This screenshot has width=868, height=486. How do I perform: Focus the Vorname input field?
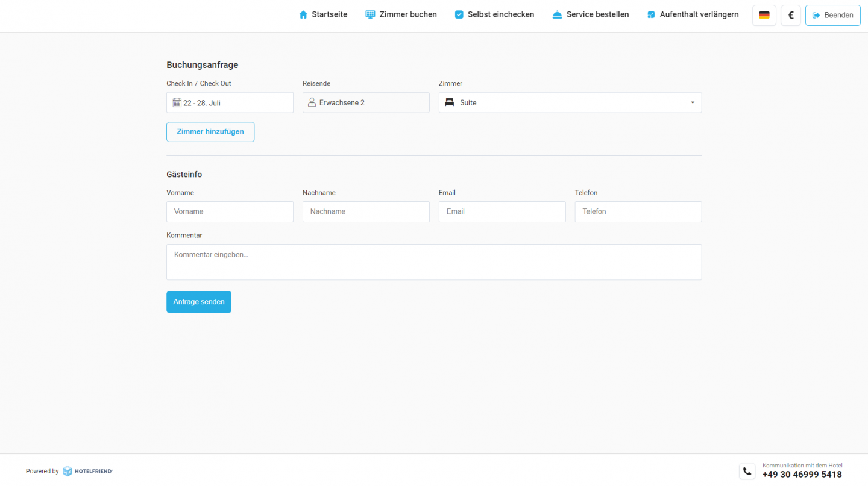coord(230,211)
